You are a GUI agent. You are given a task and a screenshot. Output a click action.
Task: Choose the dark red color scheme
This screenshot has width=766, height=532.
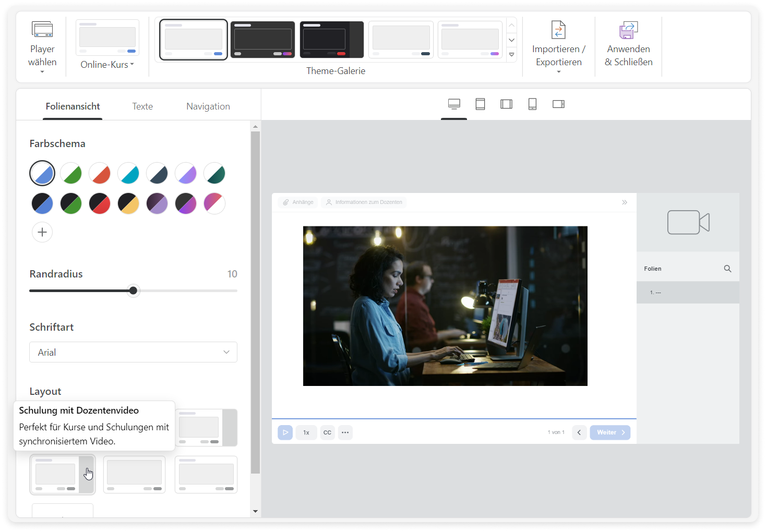pos(100,203)
